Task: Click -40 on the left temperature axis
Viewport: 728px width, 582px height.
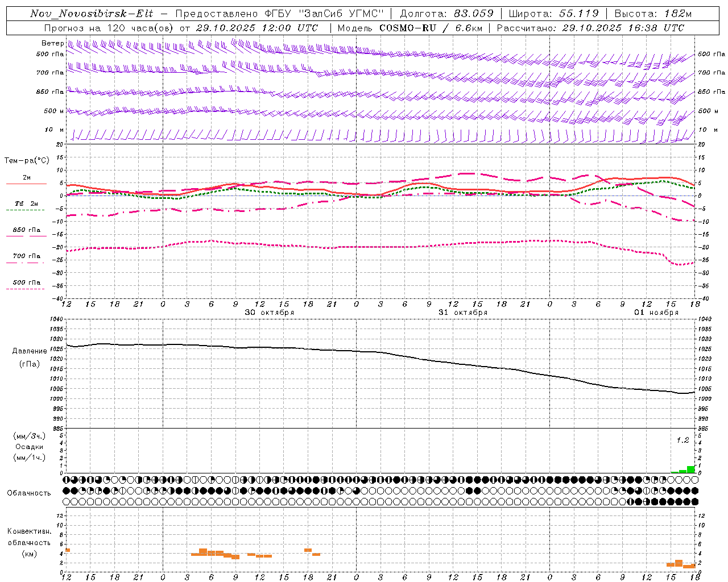Action: click(57, 299)
